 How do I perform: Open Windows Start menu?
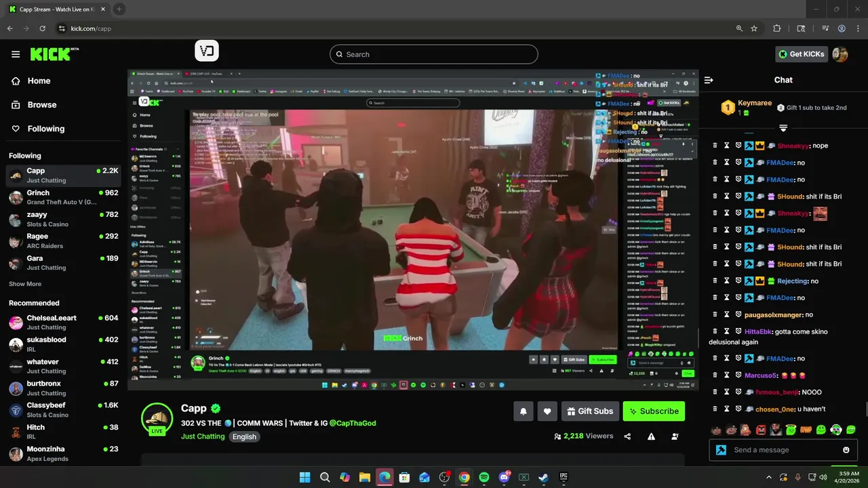(304, 477)
